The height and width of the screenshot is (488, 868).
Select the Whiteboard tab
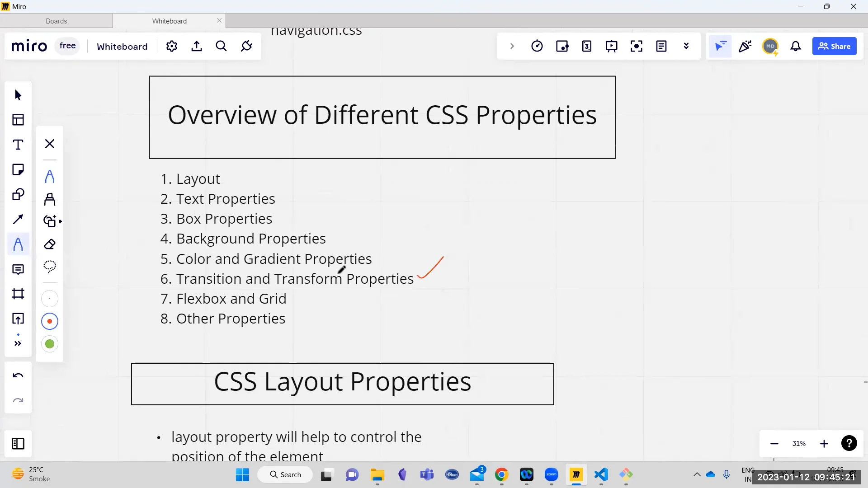(170, 21)
